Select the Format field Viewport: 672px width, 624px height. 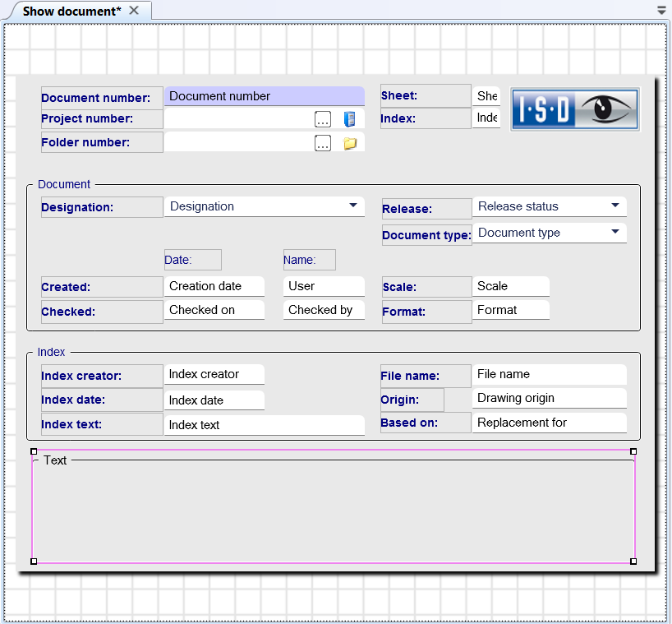pos(510,310)
